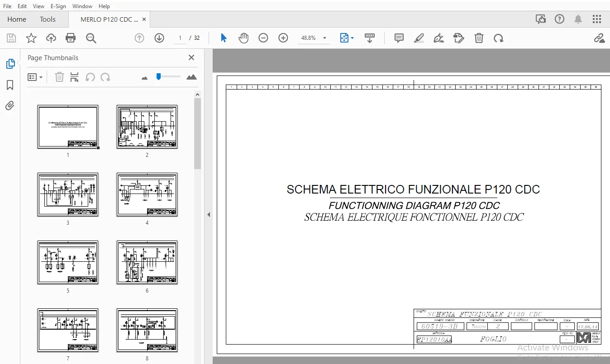Rotate thumbnail clockwise

click(x=105, y=77)
